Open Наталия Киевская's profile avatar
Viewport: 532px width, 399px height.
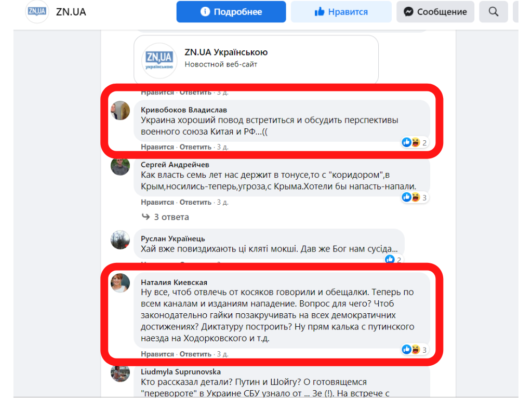pos(121,283)
